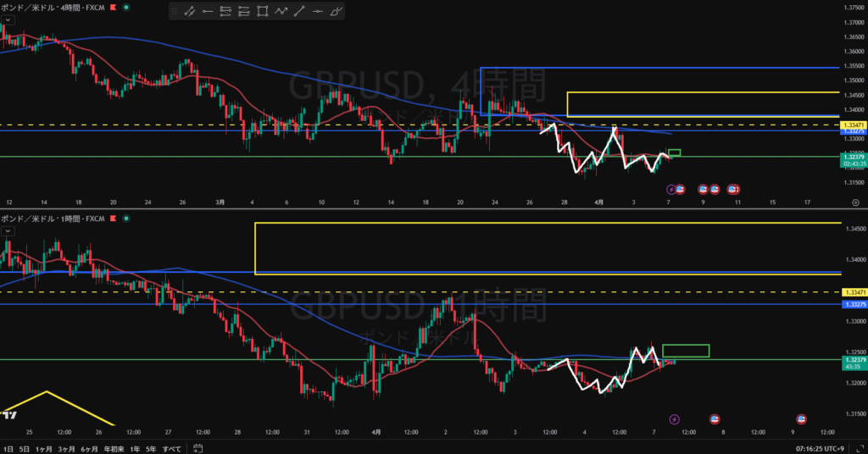The height and width of the screenshot is (454, 868).
Task: Switch to the 年初来 date range
Action: coord(112,448)
